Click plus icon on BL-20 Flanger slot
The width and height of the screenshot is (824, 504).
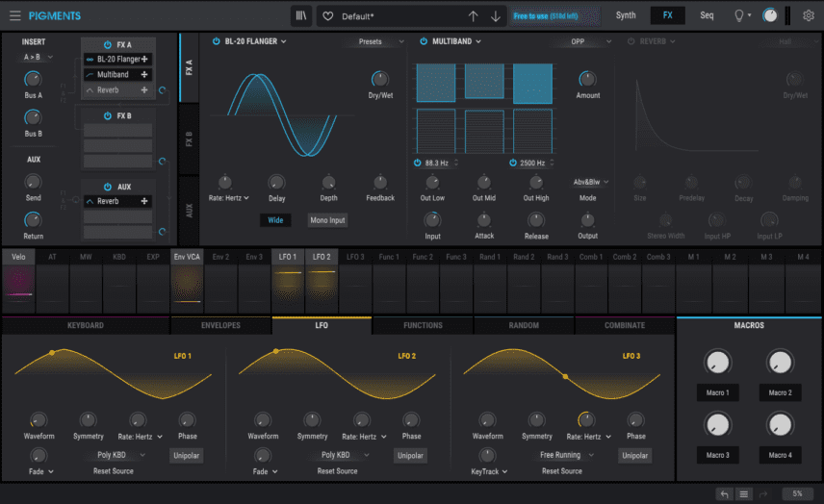(144, 60)
